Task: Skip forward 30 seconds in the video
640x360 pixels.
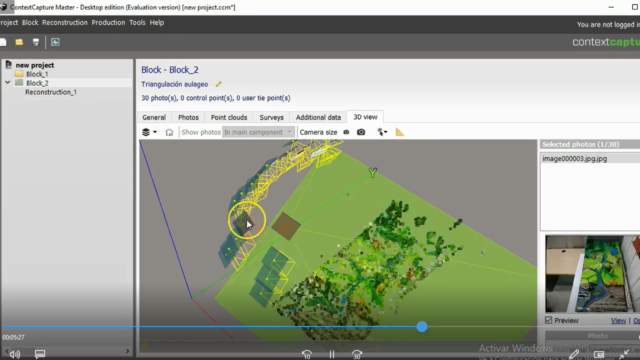Action: [357, 355]
